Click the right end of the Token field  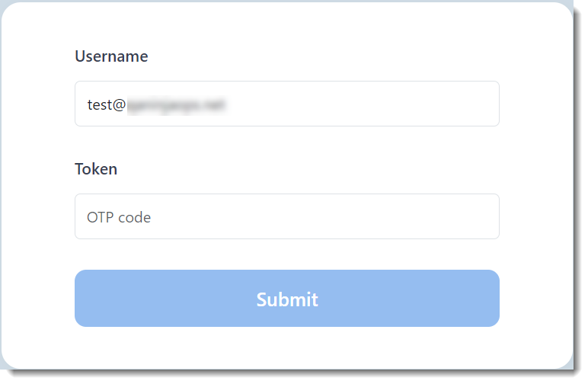click(x=480, y=216)
